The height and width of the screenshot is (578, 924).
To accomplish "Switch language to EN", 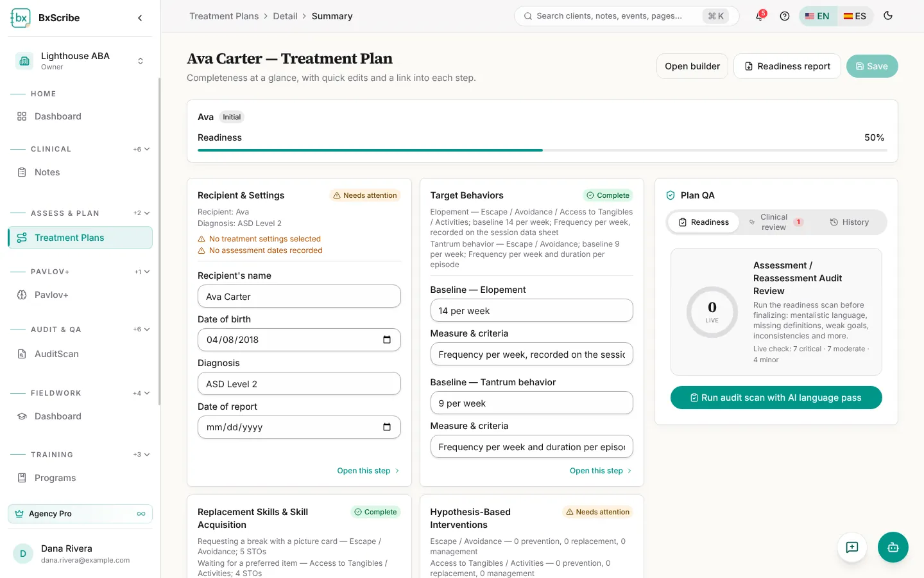I will (x=817, y=16).
